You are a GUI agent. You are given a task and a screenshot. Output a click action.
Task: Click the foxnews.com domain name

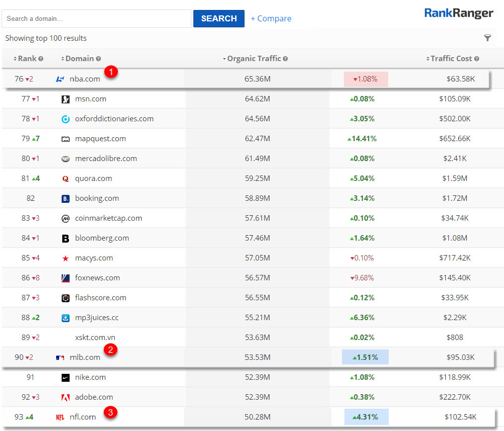[x=97, y=278]
